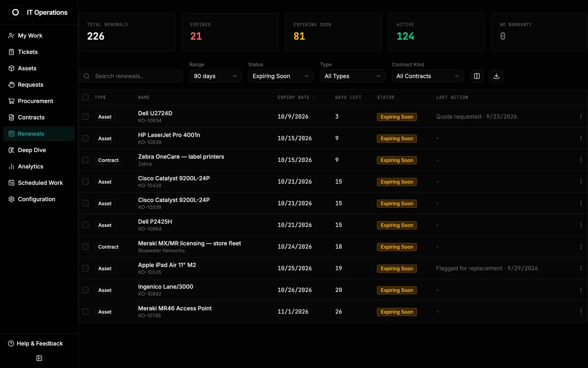Go to My Work in sidebar
The image size is (588, 368).
tap(39, 36)
